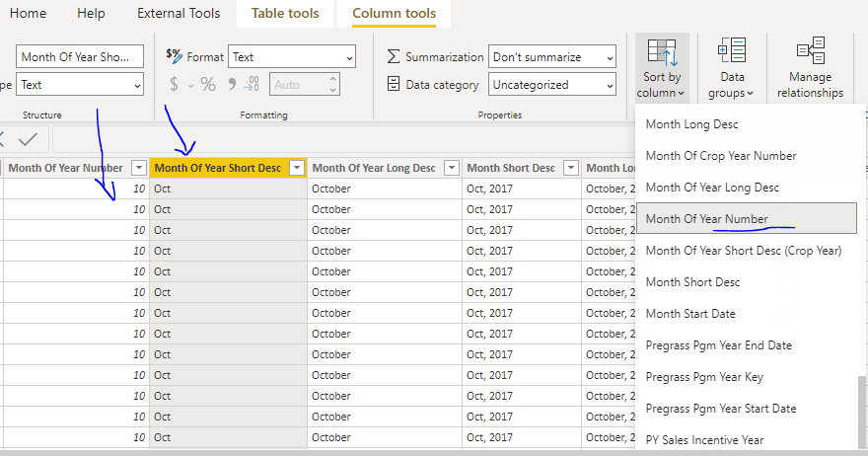Image resolution: width=868 pixels, height=456 pixels.
Task: Open filter arrow for Month Of Year Long Desc
Action: tap(452, 168)
